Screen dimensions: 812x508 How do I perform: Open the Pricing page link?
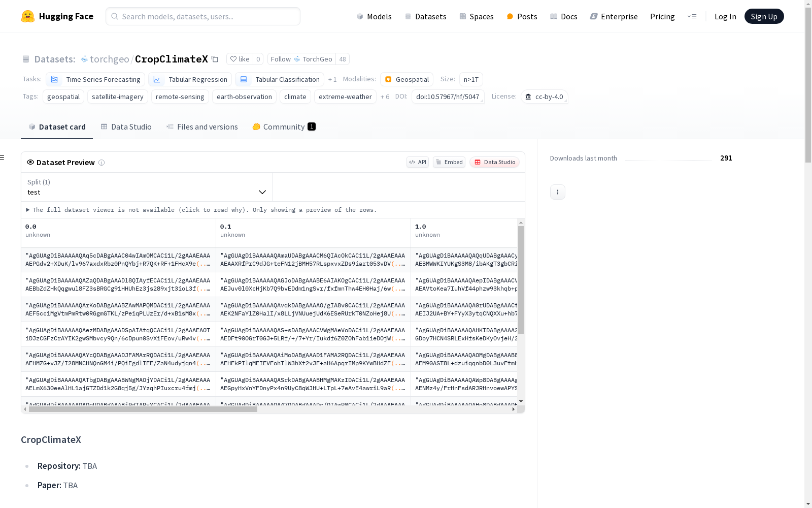pos(662,16)
